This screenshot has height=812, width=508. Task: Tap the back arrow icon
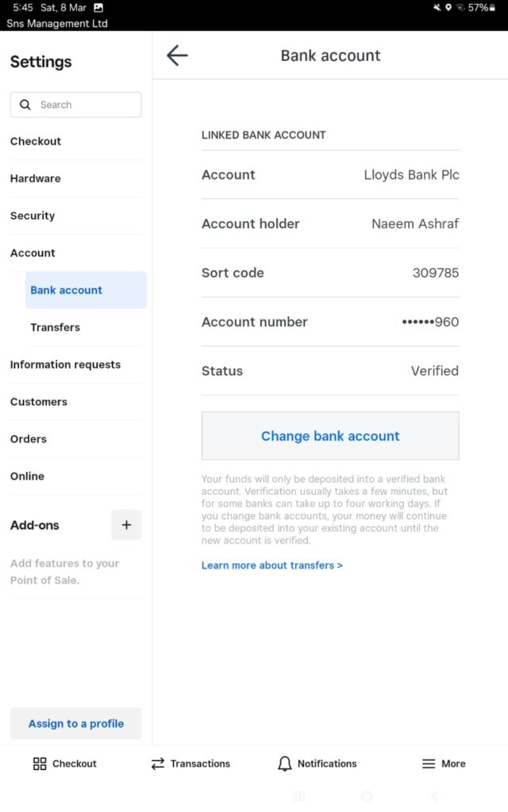point(177,55)
